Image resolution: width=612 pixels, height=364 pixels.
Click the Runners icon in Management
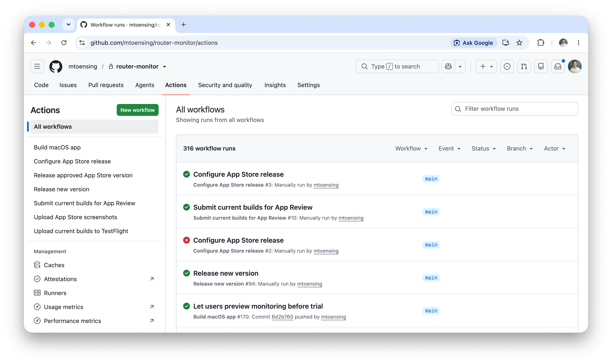pos(37,293)
